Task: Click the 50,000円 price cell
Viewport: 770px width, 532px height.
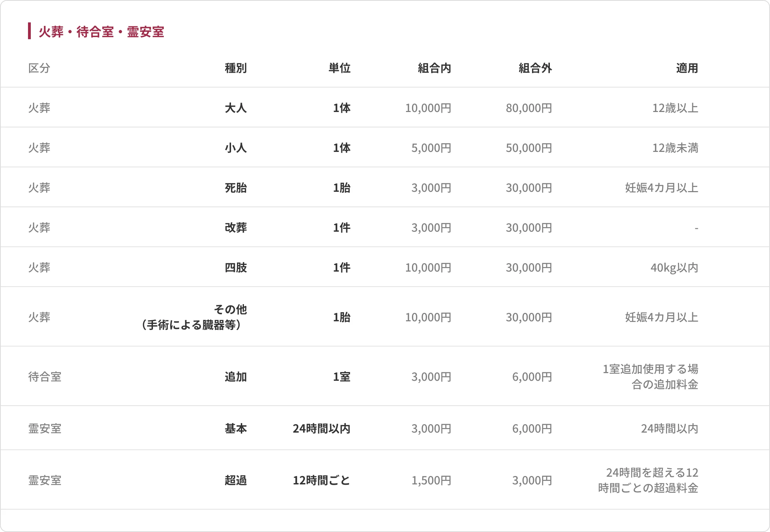Action: click(x=529, y=148)
